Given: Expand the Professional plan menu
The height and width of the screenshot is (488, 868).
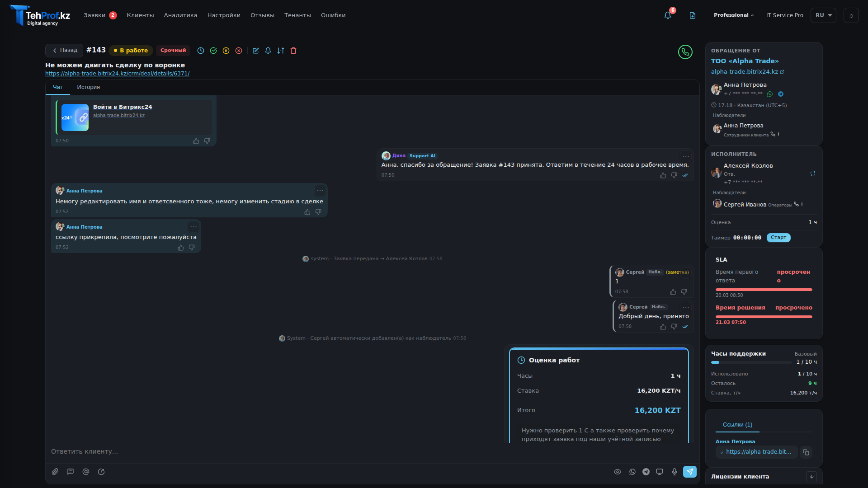Looking at the screenshot, I should point(734,15).
